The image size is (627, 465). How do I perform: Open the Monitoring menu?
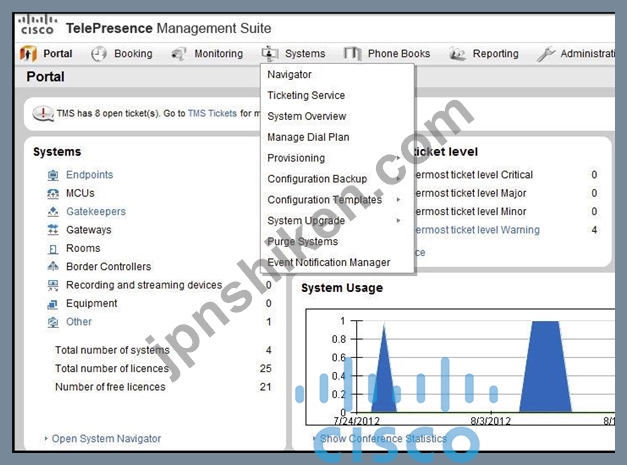click(219, 54)
